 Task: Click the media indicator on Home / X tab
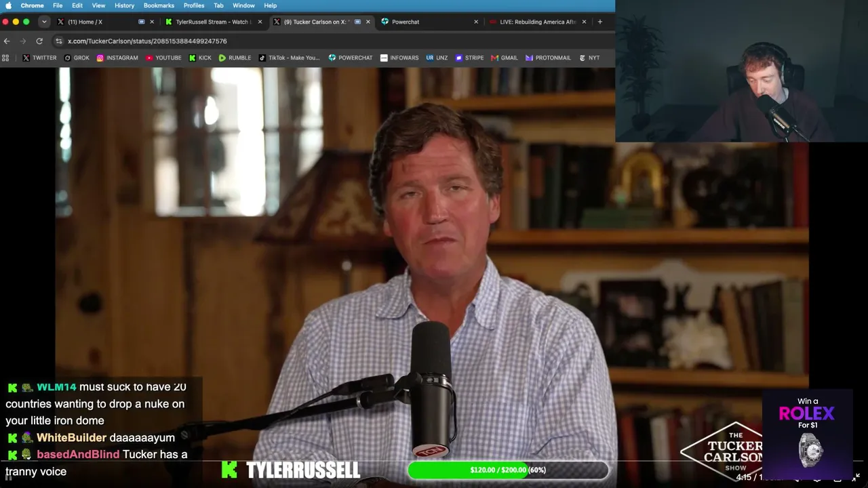click(141, 22)
